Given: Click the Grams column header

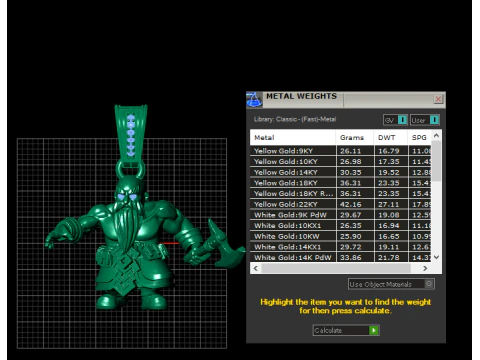Looking at the screenshot, I should [355, 137].
